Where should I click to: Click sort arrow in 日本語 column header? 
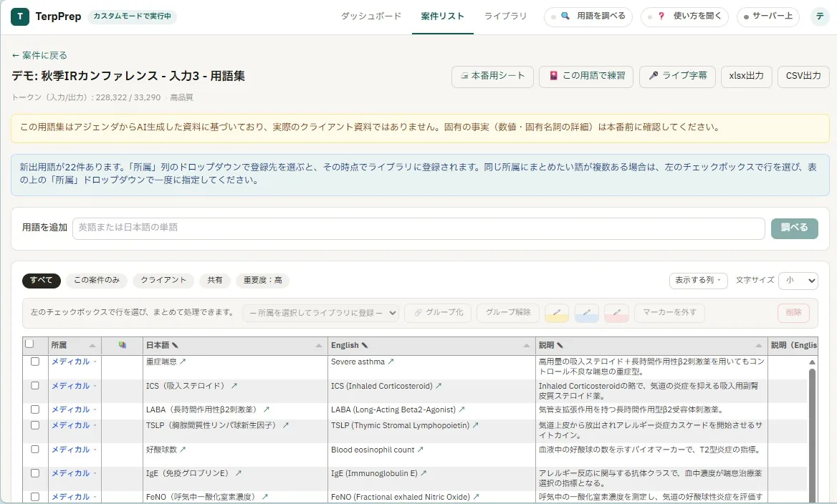coord(319,346)
